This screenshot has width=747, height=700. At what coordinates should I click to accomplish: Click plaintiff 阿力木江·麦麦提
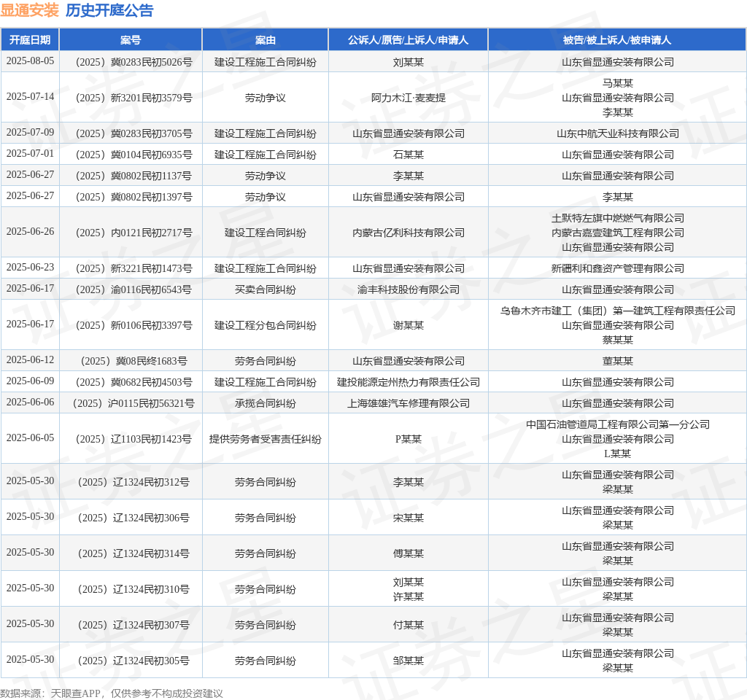pos(409,98)
